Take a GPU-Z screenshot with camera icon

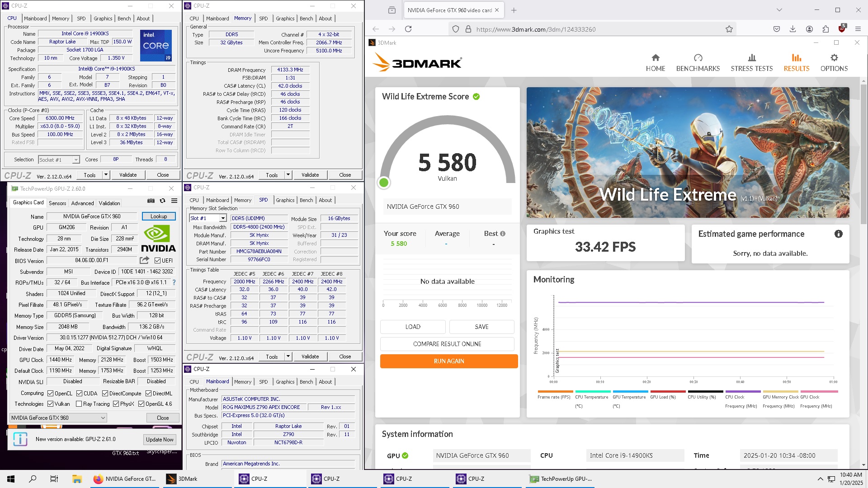151,201
